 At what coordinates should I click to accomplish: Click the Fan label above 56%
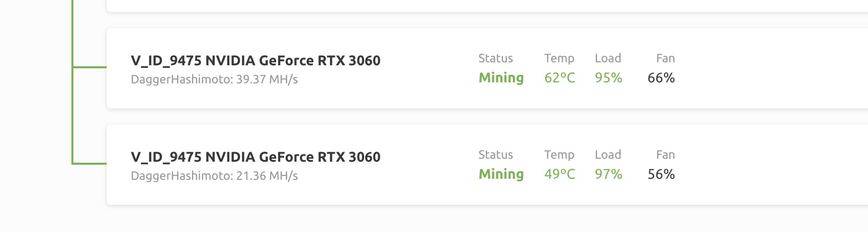tap(665, 155)
